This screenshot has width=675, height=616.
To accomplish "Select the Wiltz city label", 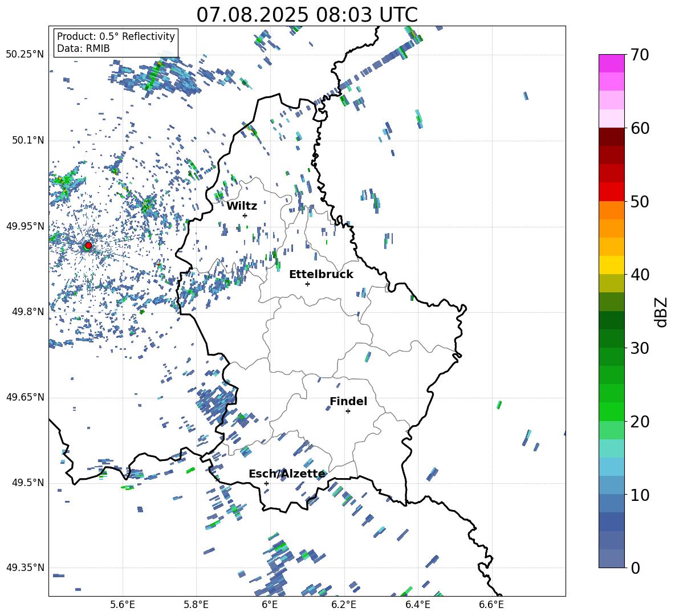I will 242,206.
